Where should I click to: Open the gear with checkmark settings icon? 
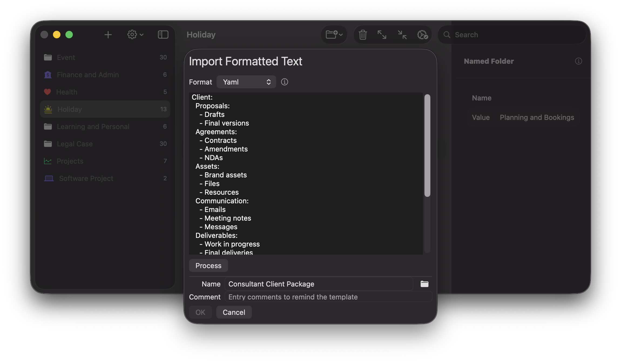pyautogui.click(x=422, y=35)
